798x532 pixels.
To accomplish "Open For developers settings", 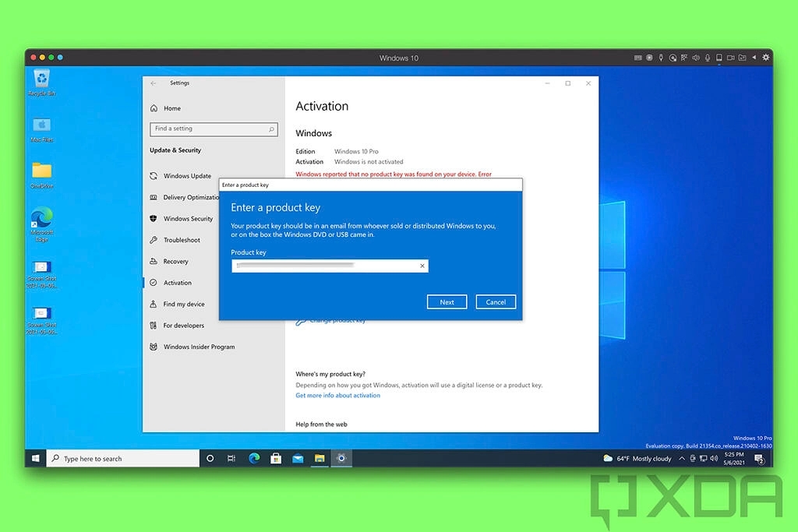I will click(183, 326).
